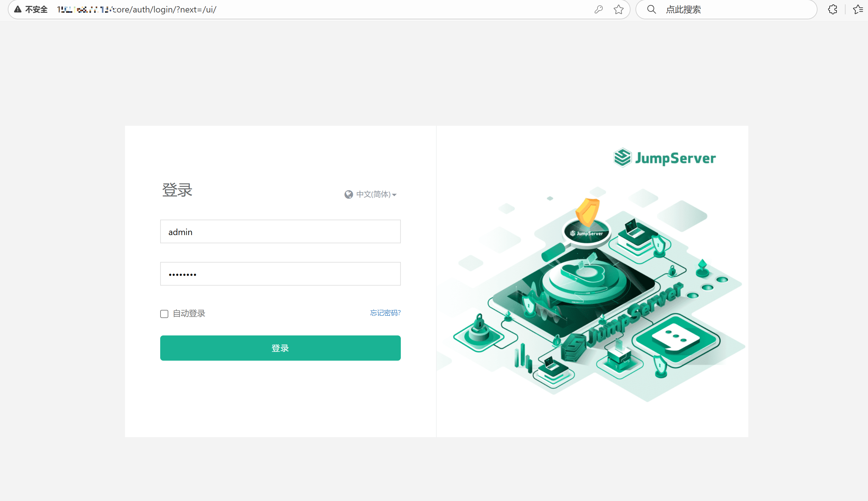This screenshot has width=868, height=501.
Task: Open the browser extensions puzzle icon
Action: pos(832,9)
